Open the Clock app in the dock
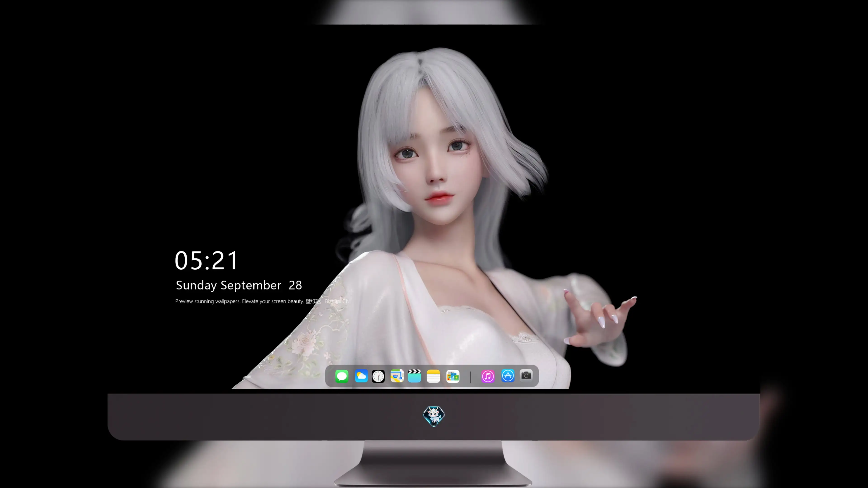868x488 pixels. pos(378,376)
